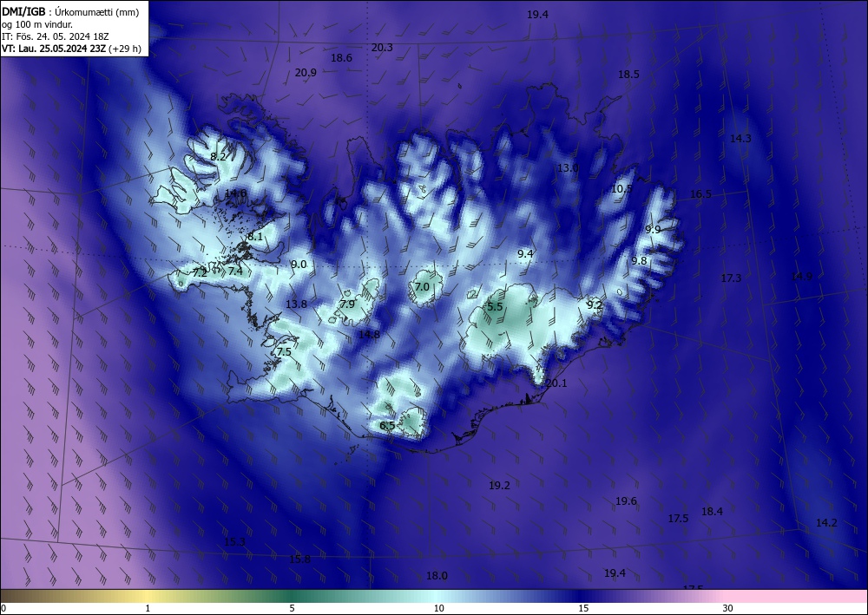Click the 15.8 value on the map

300,559
